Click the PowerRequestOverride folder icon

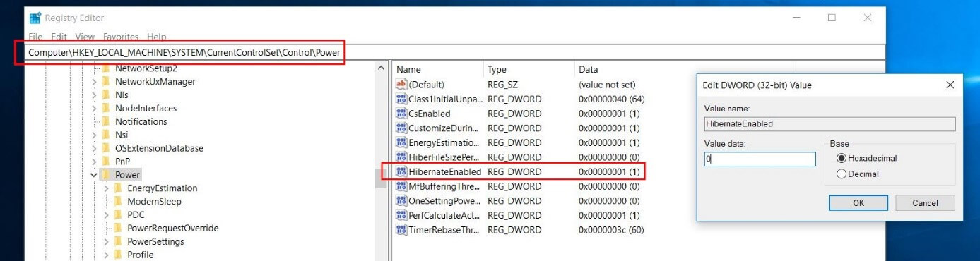(x=119, y=228)
